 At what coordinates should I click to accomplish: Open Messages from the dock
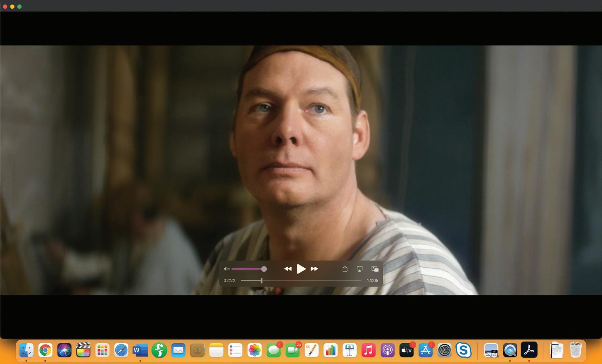[274, 351]
